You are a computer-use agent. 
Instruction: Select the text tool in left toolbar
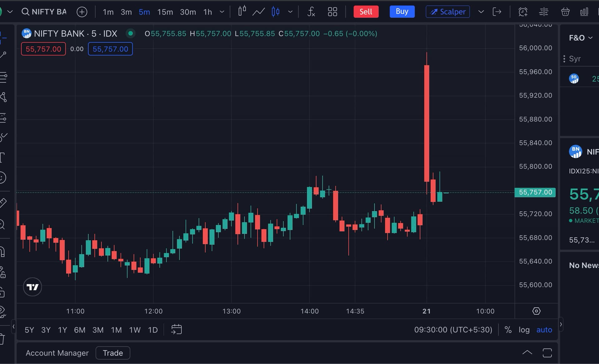tap(2, 157)
